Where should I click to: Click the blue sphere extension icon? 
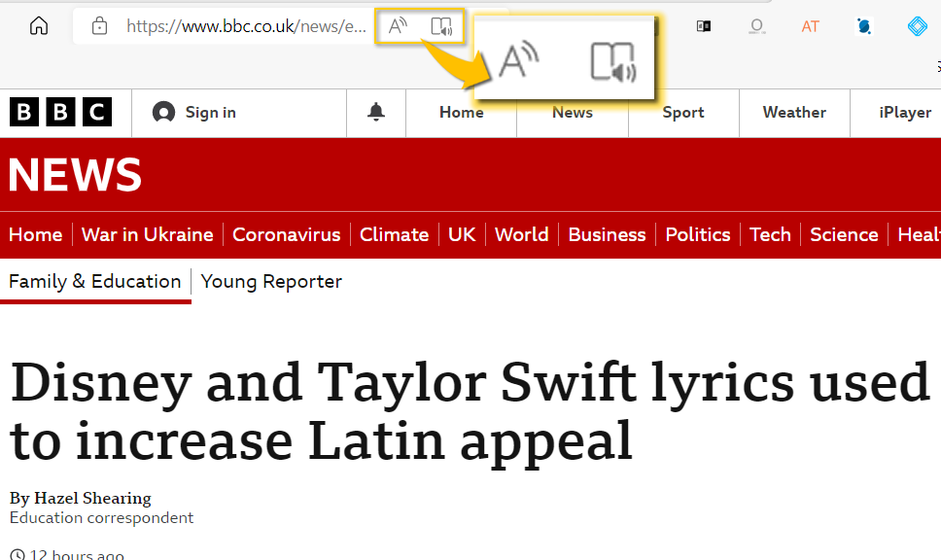pos(863,26)
